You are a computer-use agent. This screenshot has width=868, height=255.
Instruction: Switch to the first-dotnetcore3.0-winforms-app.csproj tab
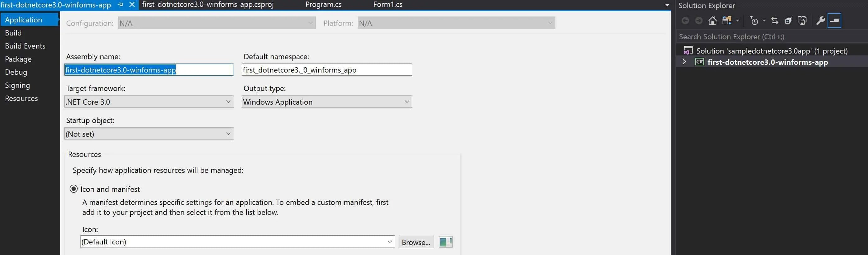coord(208,5)
